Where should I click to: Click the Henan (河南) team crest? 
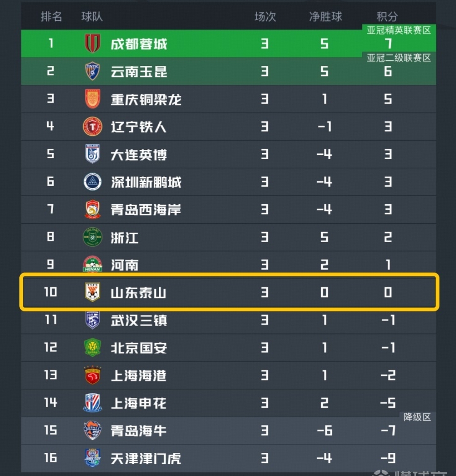point(92,265)
